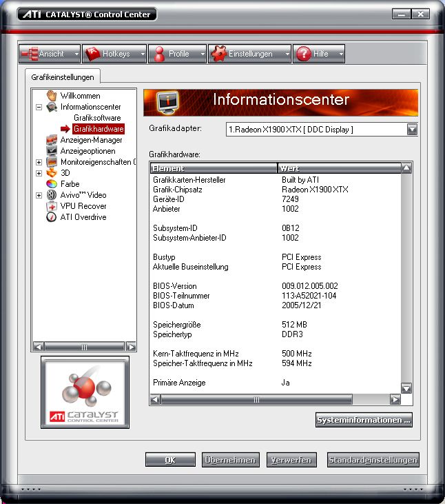Click the Anzeigen-Manager icon
The image size is (445, 504).
52,140
